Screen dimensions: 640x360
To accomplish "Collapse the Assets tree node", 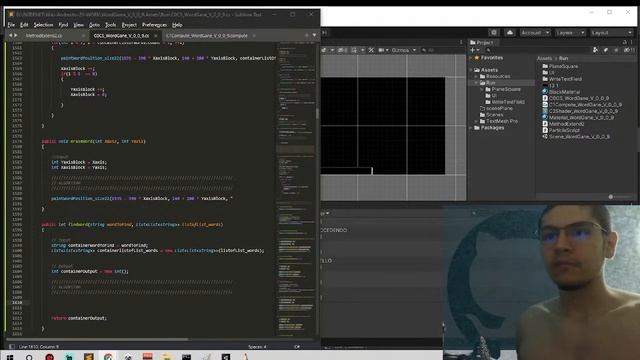I will [471, 70].
